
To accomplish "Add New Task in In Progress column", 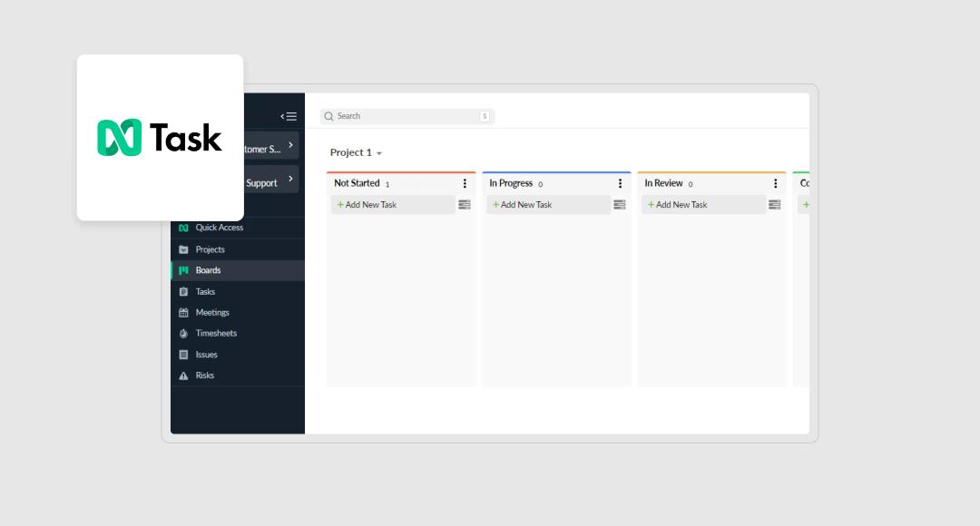I will pyautogui.click(x=548, y=205).
